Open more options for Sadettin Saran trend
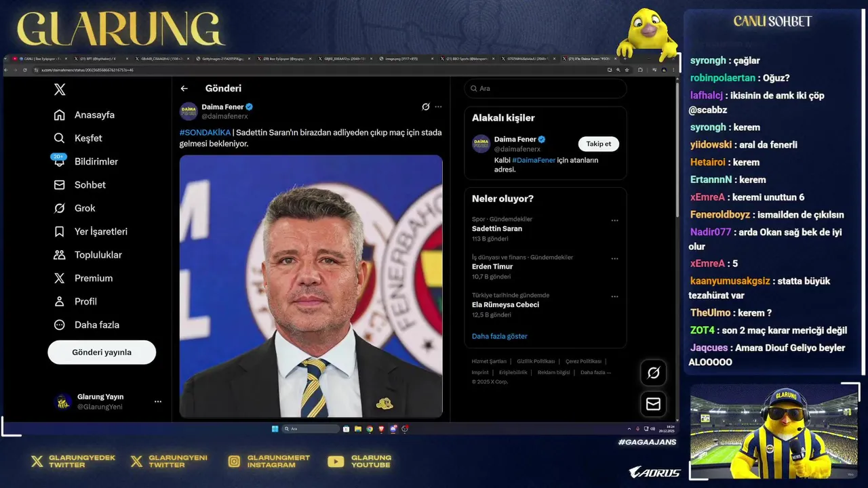Screen dimensions: 868x488 pyautogui.click(x=614, y=220)
